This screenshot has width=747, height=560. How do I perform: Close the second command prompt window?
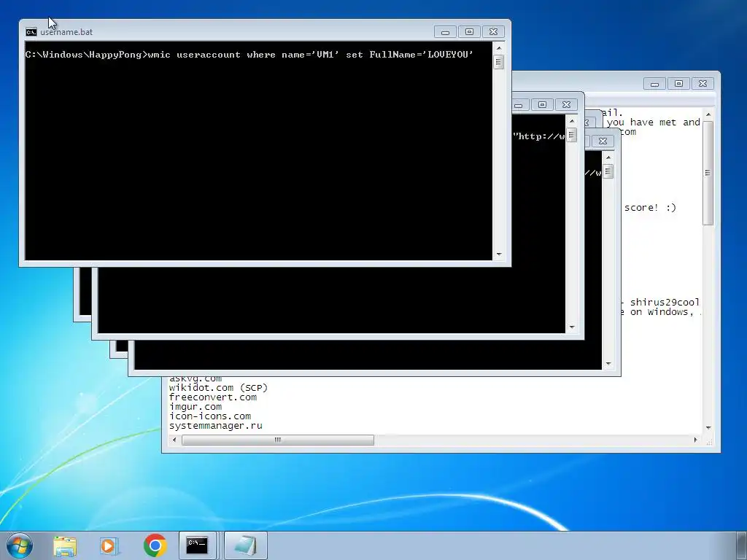pos(566,105)
